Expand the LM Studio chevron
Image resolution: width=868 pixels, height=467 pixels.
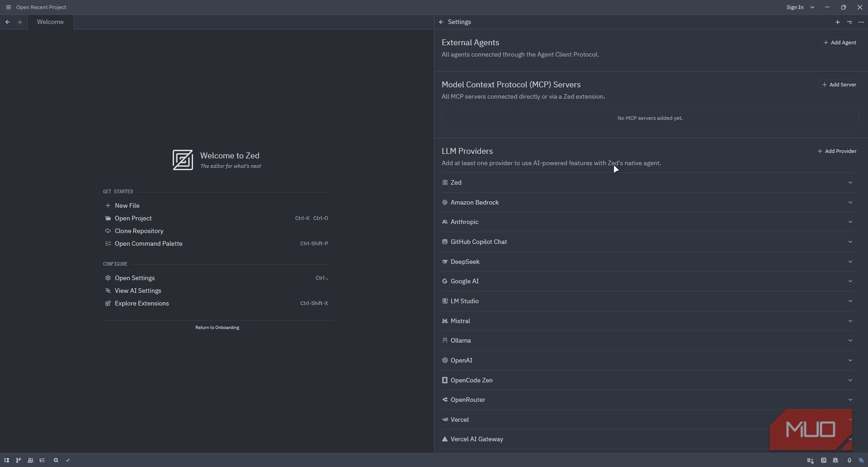[850, 301]
